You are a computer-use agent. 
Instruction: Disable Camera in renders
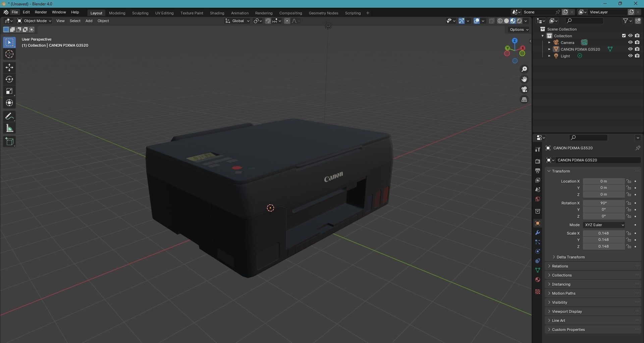click(x=637, y=42)
